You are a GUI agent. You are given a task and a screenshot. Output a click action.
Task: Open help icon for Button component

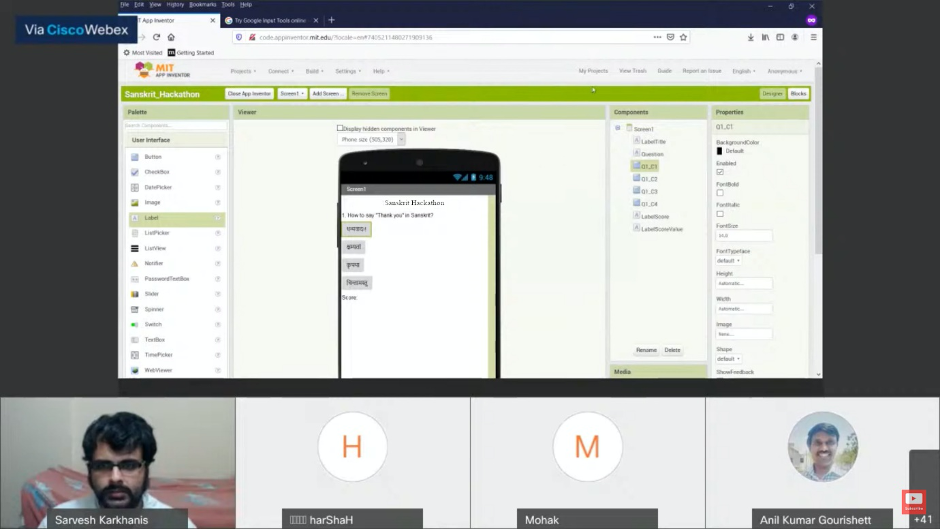pos(218,157)
